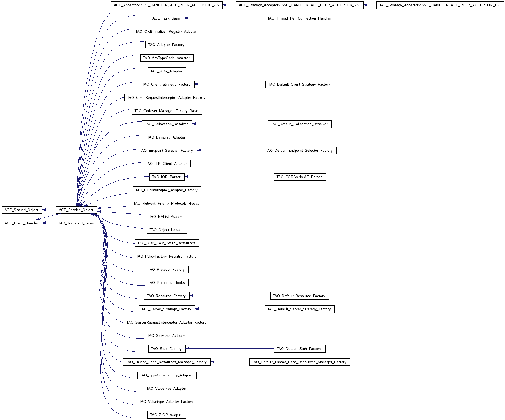Select the leftmost ACE_Acceptor template class box
505x420 pixels.
click(x=166, y=5)
